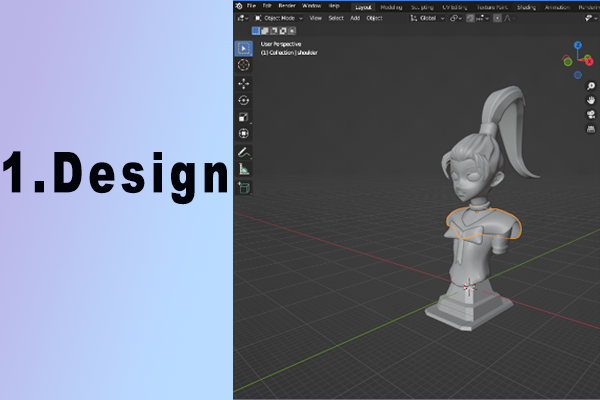
Task: Pick the Scale tool
Action: (244, 117)
